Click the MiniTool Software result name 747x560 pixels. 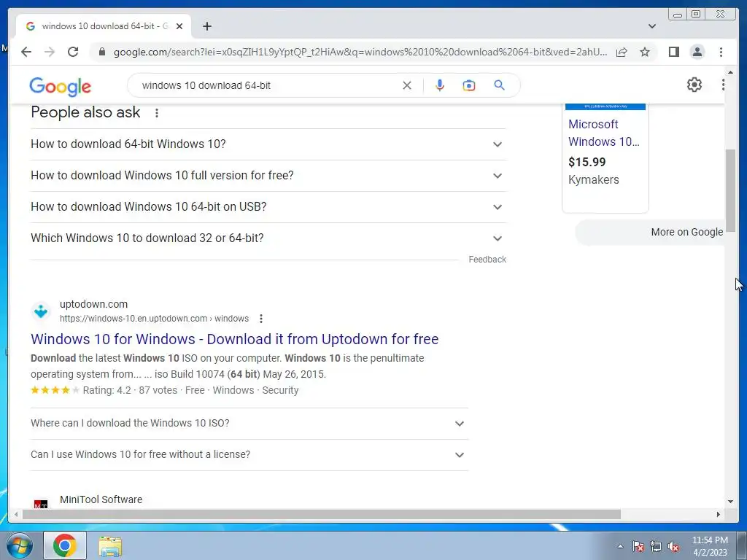(x=101, y=499)
